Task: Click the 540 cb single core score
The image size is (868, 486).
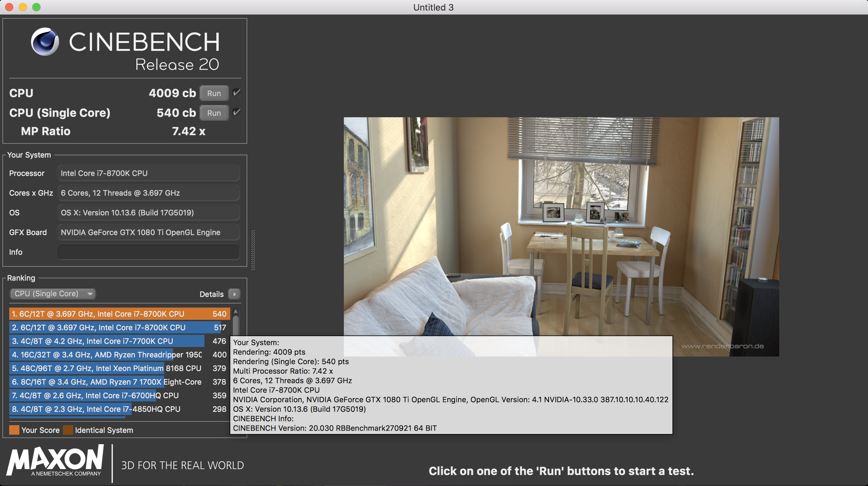Action: coord(176,113)
